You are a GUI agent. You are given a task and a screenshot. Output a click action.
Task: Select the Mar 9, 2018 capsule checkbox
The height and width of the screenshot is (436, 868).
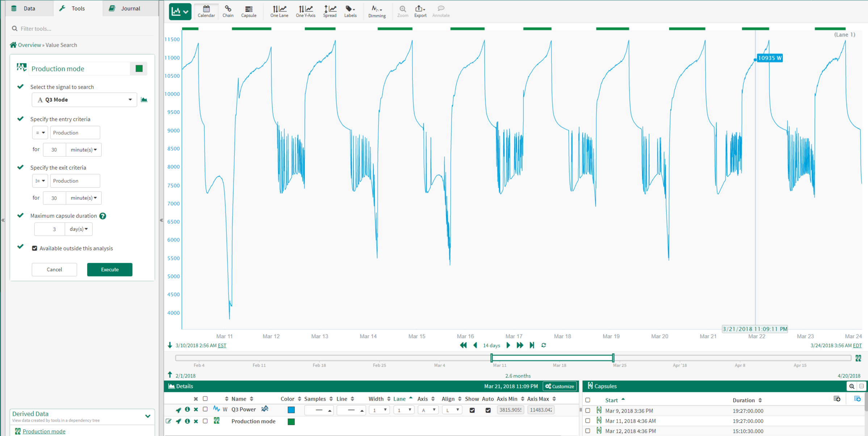588,411
